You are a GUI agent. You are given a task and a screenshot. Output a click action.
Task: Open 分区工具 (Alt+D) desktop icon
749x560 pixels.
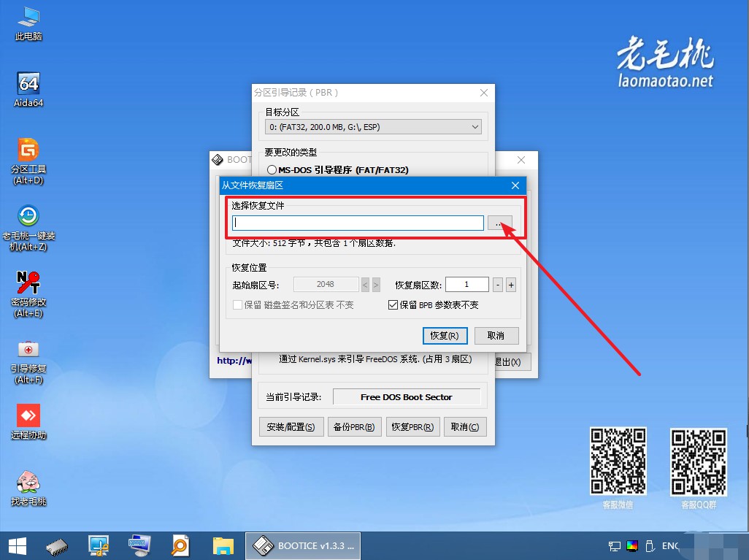[x=28, y=161]
